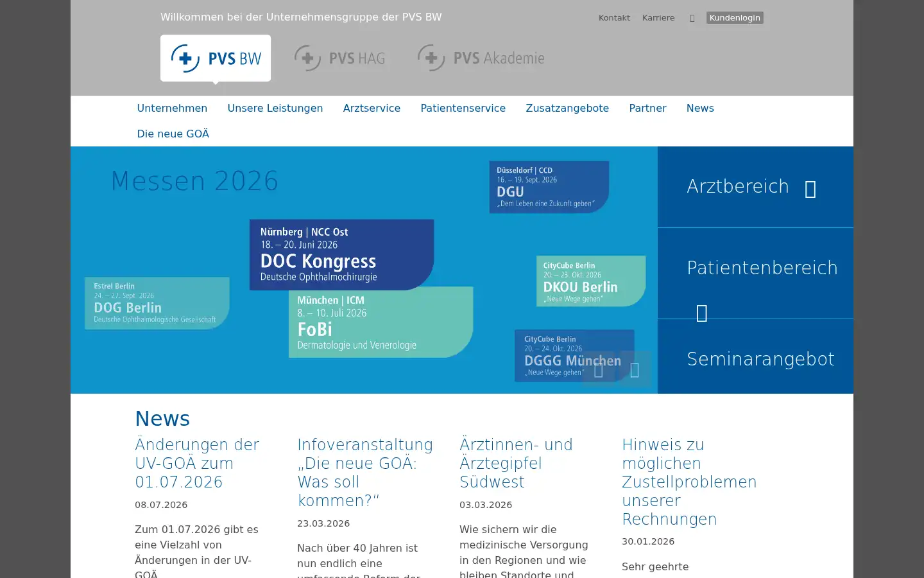Open the Patientenservice menu
The width and height of the screenshot is (924, 578).
coord(463,108)
